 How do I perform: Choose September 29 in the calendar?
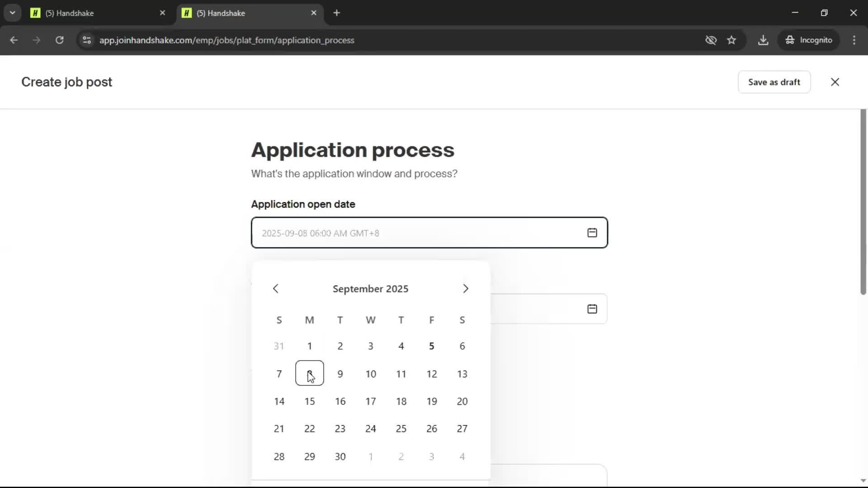point(310,457)
